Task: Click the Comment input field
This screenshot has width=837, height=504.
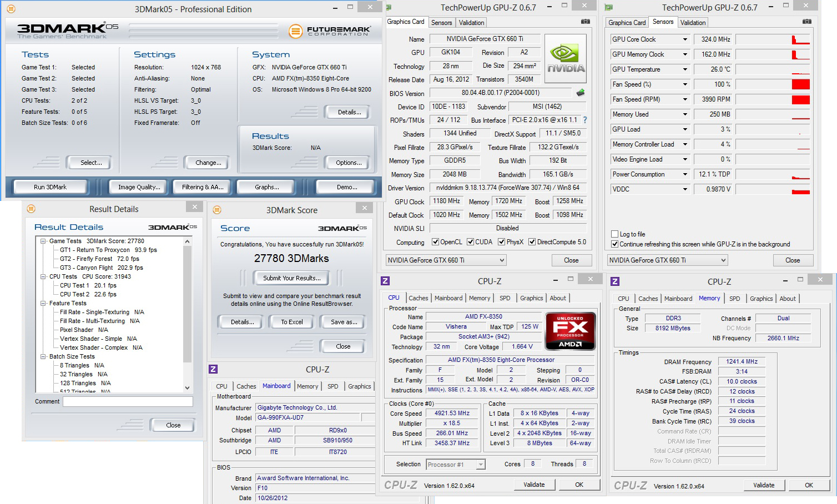Action: tap(128, 401)
